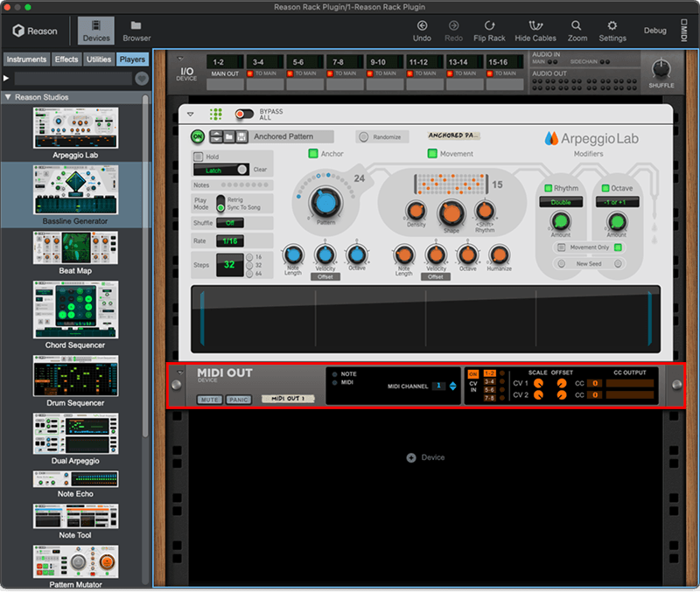The height and width of the screenshot is (592, 700).
Task: Toggle the Arpeggio Lab ON button
Action: (x=198, y=136)
